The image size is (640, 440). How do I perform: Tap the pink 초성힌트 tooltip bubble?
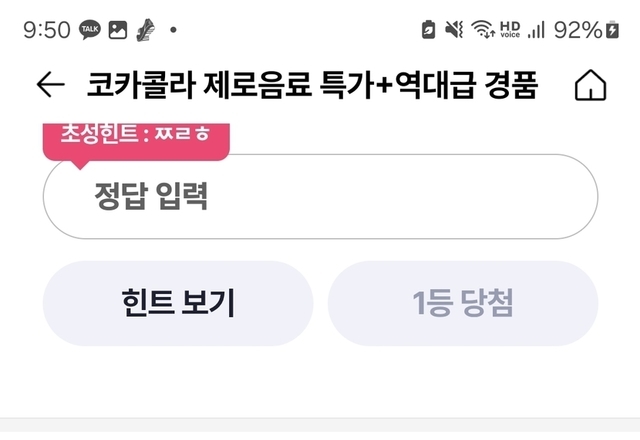[136, 137]
